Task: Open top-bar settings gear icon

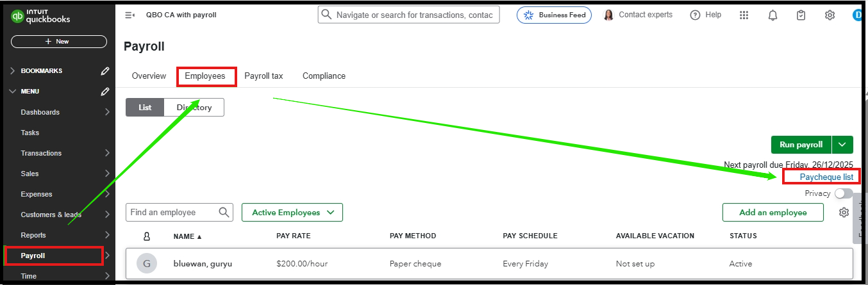Action: [x=830, y=15]
